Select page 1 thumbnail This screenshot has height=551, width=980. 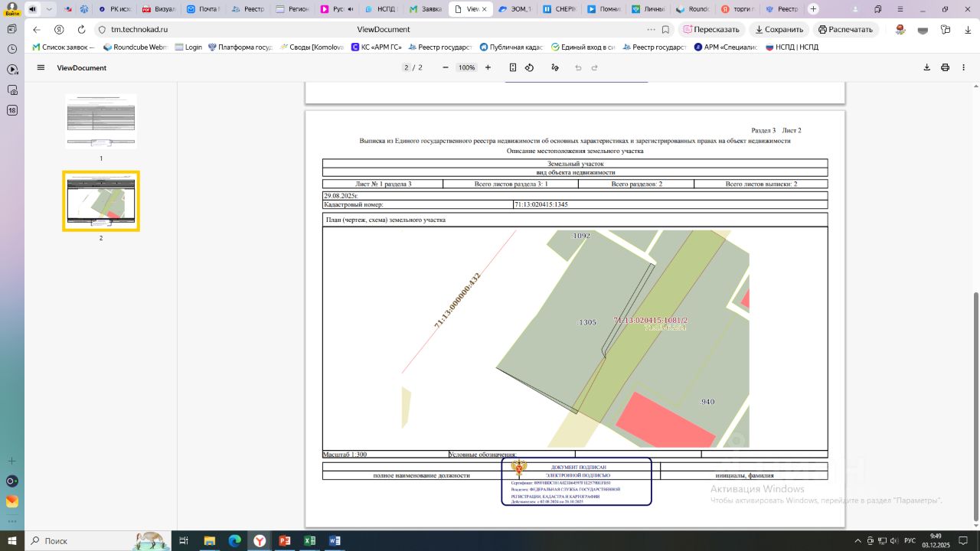point(101,122)
